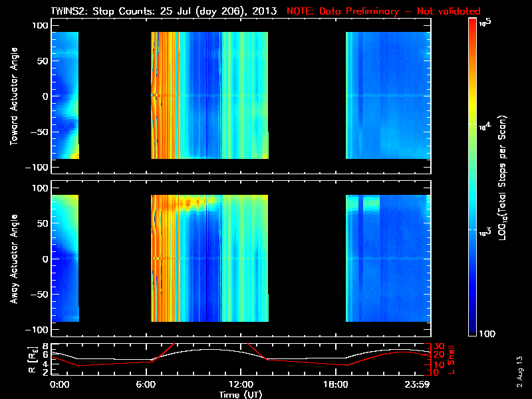This screenshot has height=399, width=532.
Task: Click the 'Toward Actuator Angle' axis label
Action: point(14,96)
